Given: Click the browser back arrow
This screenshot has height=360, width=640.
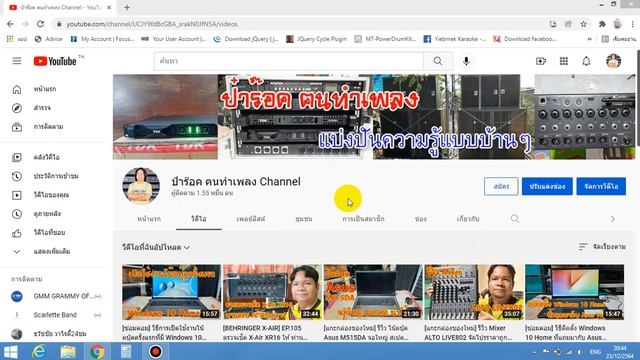Looking at the screenshot, I should [10, 24].
